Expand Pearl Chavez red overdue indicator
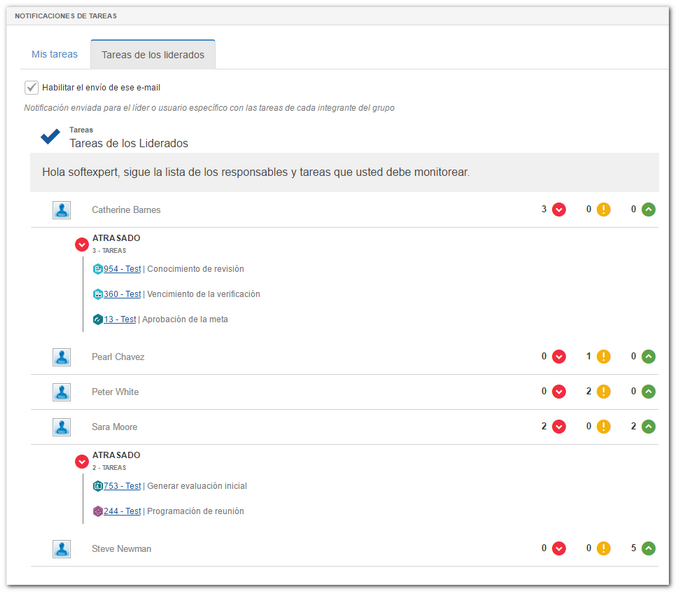This screenshot has width=676, height=592. (x=559, y=357)
